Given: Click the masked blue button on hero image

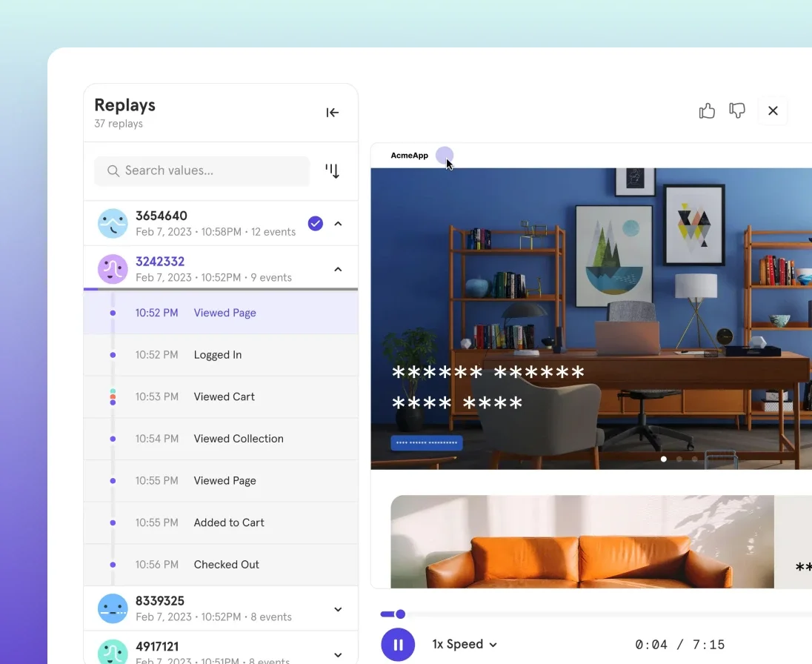Looking at the screenshot, I should click(x=426, y=443).
